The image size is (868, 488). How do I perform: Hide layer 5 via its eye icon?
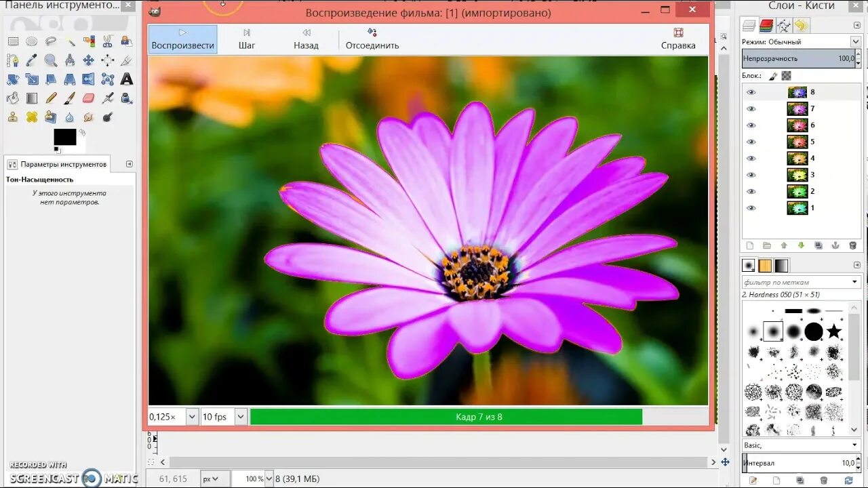click(751, 142)
